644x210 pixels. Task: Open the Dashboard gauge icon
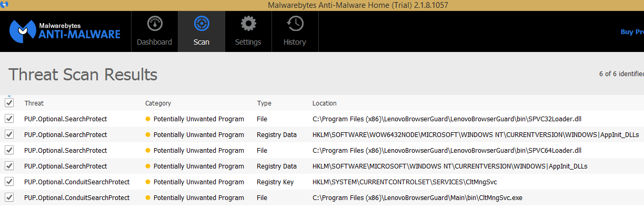tap(155, 24)
